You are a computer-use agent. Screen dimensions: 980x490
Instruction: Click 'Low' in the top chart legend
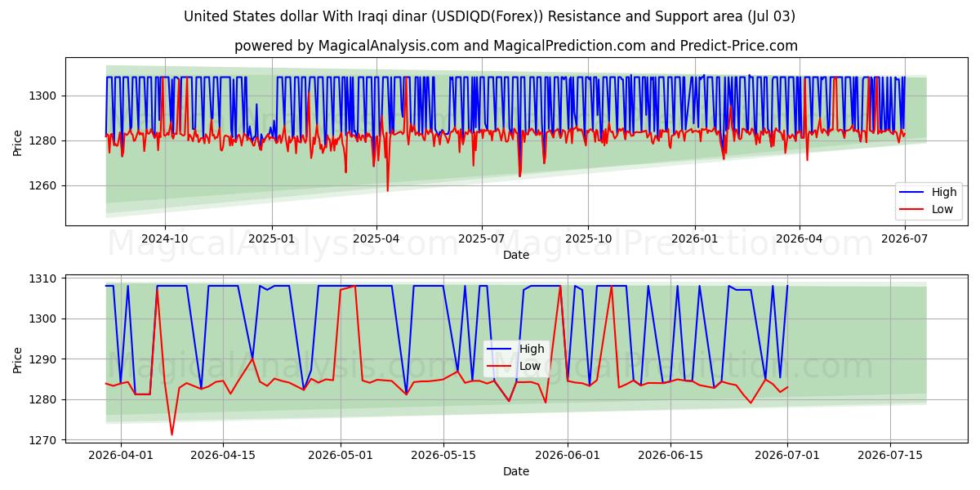coord(942,209)
